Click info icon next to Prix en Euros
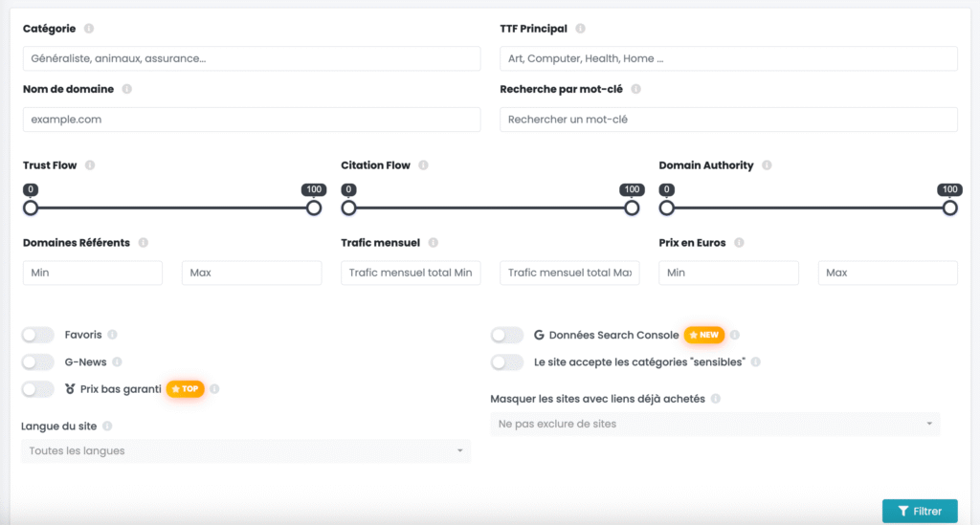 (739, 243)
